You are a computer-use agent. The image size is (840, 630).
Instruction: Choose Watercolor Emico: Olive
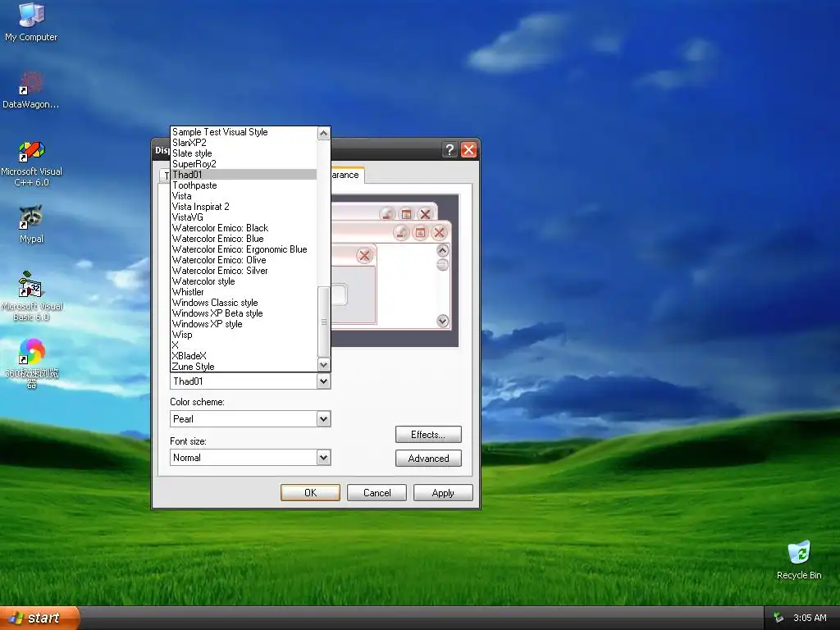pyautogui.click(x=244, y=260)
